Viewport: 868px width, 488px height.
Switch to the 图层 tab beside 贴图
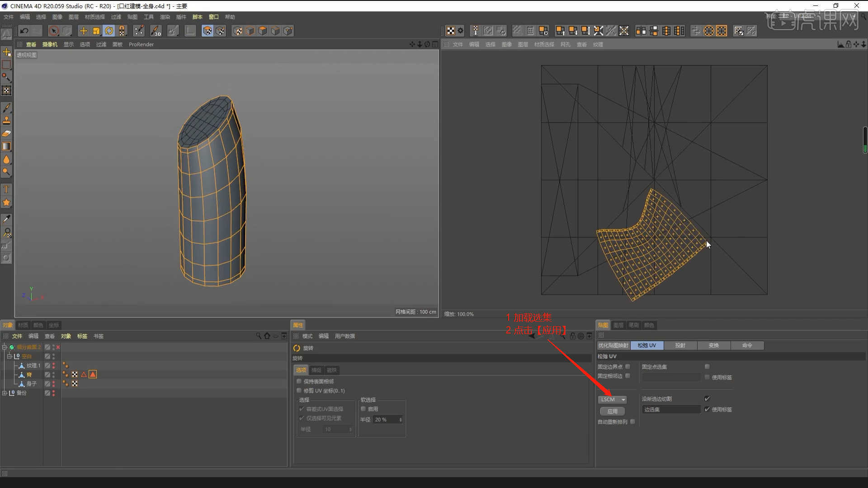[x=618, y=325]
